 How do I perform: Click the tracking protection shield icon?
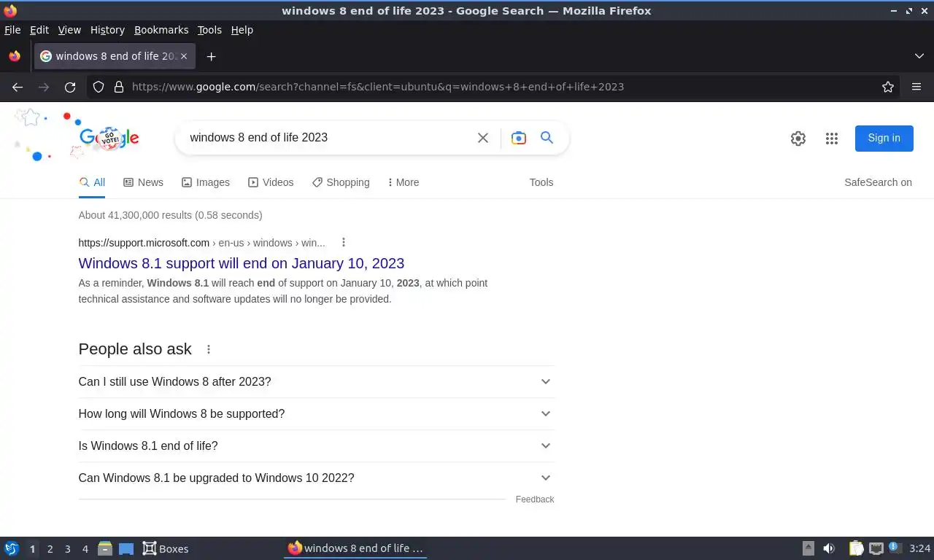(99, 87)
